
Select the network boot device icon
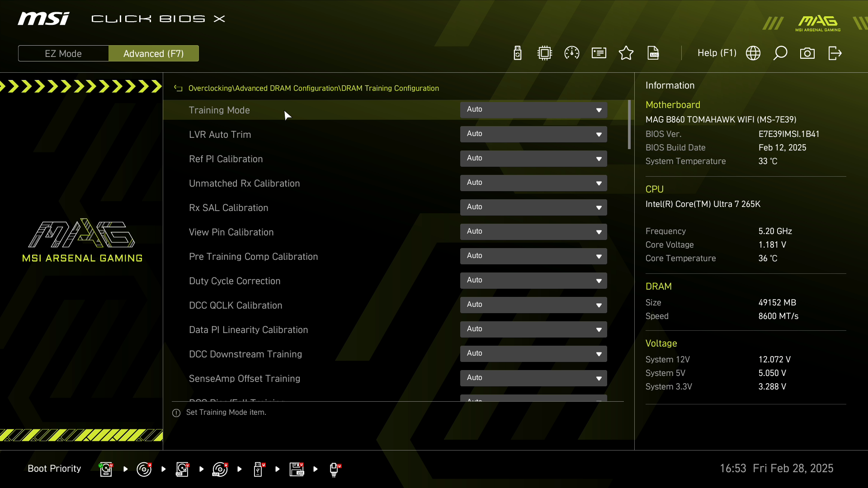click(334, 469)
